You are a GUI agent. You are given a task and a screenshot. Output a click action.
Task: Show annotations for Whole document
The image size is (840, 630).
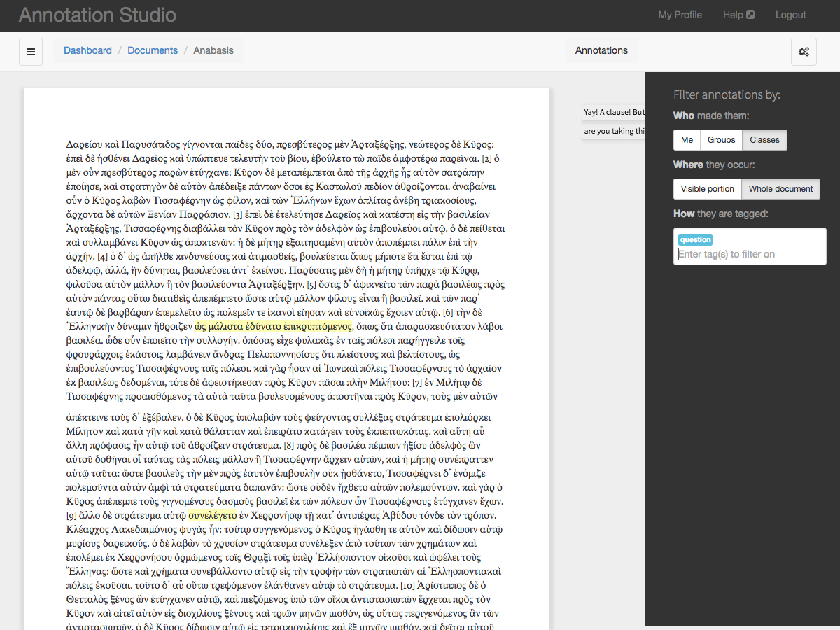[780, 189]
